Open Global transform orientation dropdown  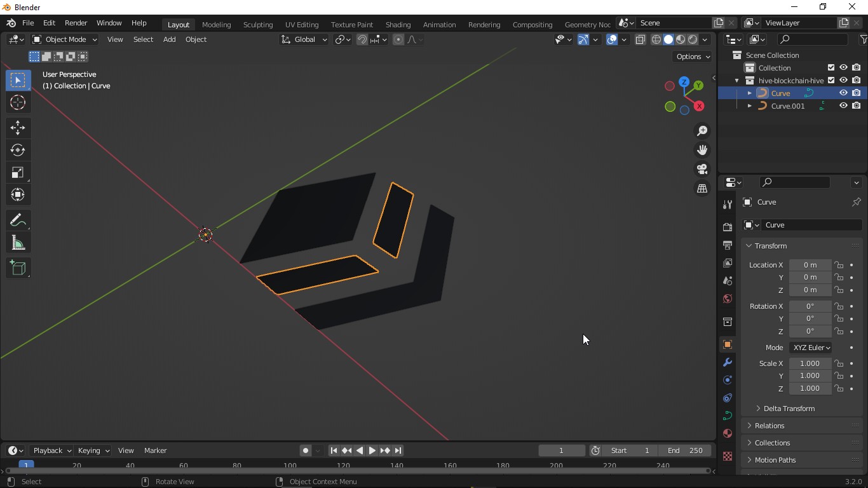(x=304, y=39)
